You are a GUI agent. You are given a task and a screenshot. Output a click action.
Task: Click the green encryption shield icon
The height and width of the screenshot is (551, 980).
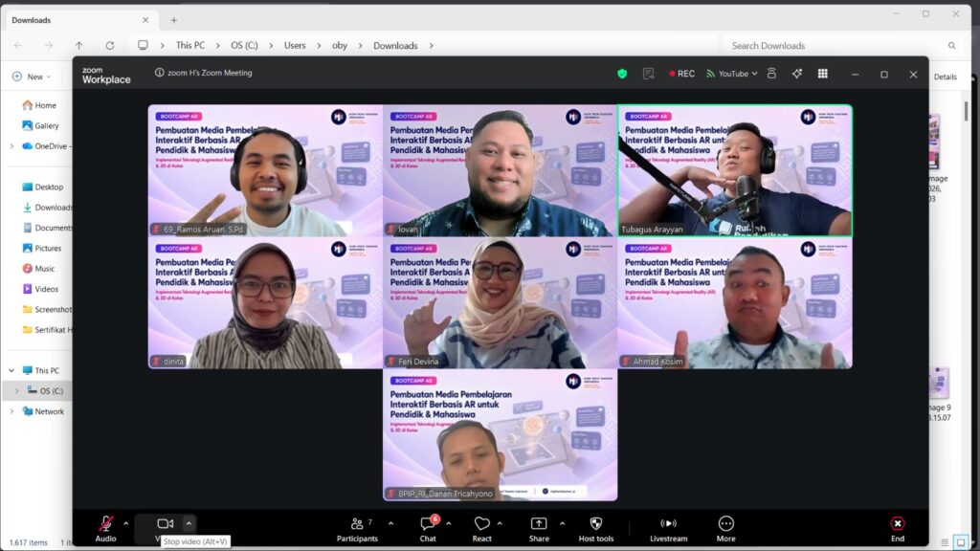click(622, 74)
